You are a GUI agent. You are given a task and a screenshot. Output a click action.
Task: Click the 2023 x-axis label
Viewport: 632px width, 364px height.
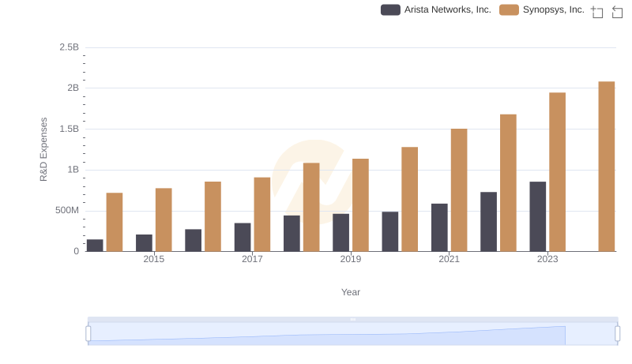click(547, 259)
